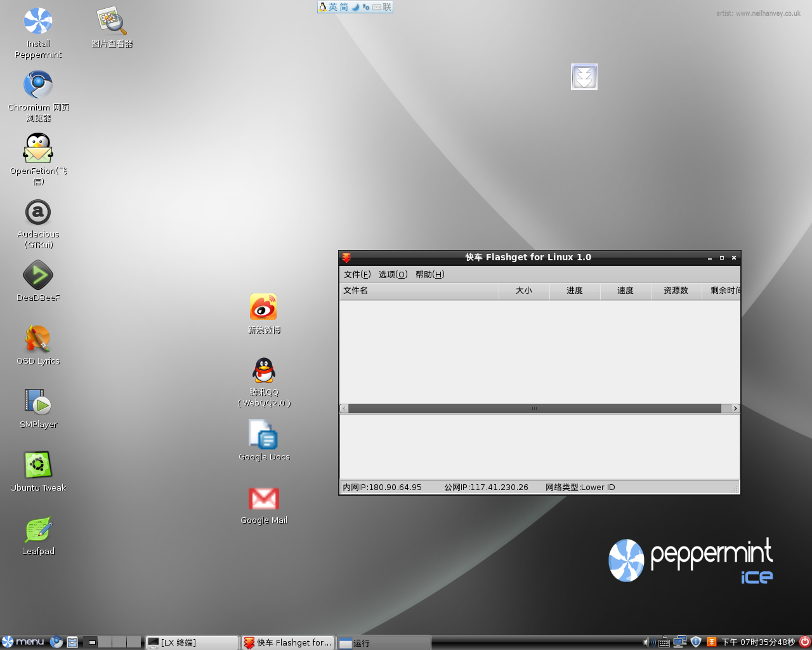
Task: Switch to the 快车 Flashget taskbar window
Action: click(288, 642)
